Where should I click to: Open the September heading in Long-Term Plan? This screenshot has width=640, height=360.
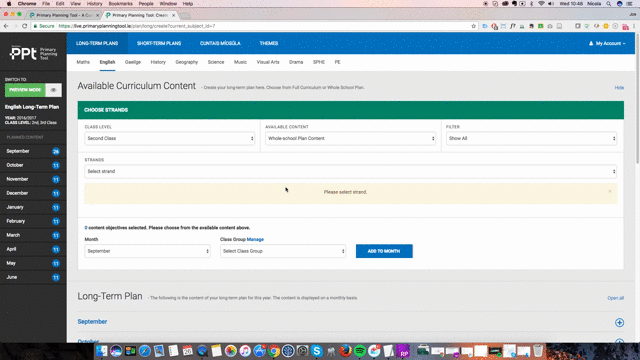92,322
